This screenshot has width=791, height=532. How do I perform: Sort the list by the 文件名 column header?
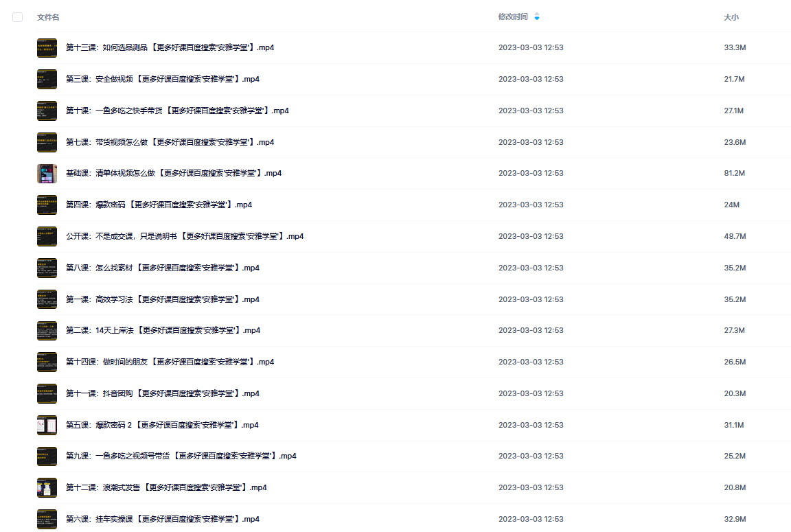[48, 17]
